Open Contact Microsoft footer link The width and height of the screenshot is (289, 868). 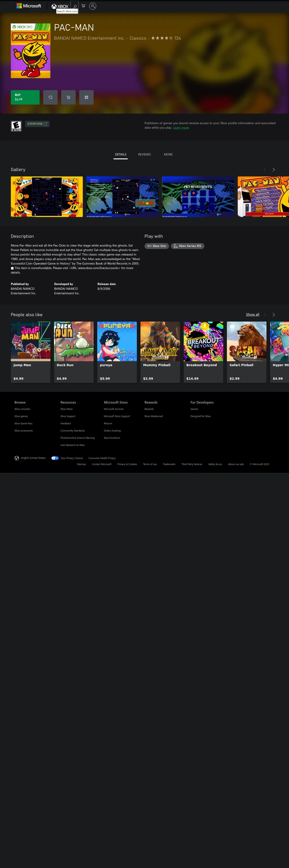102,464
